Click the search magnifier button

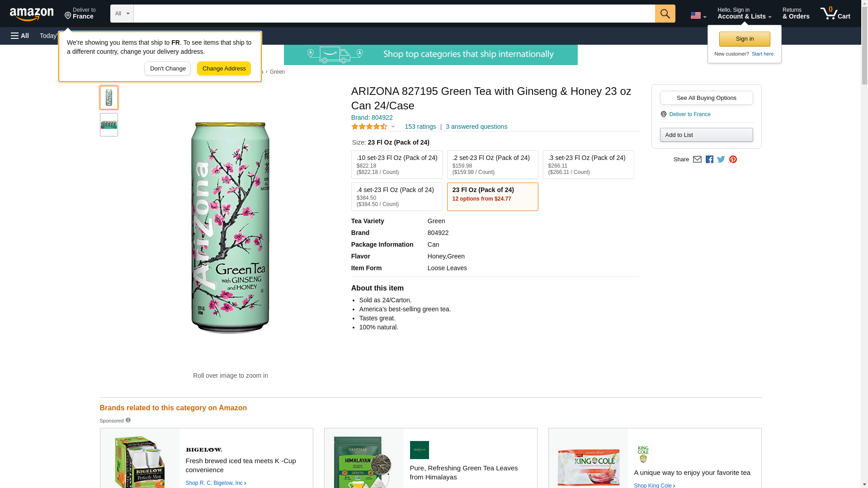coord(665,14)
